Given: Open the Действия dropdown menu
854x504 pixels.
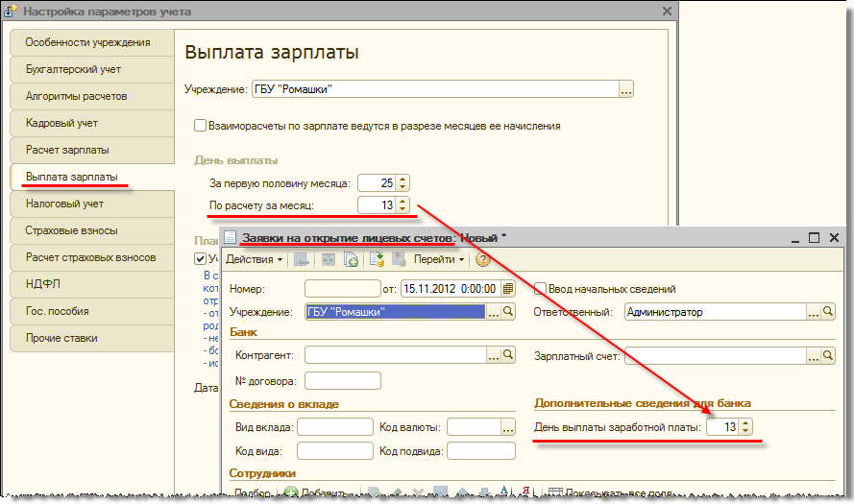Looking at the screenshot, I should tap(254, 259).
